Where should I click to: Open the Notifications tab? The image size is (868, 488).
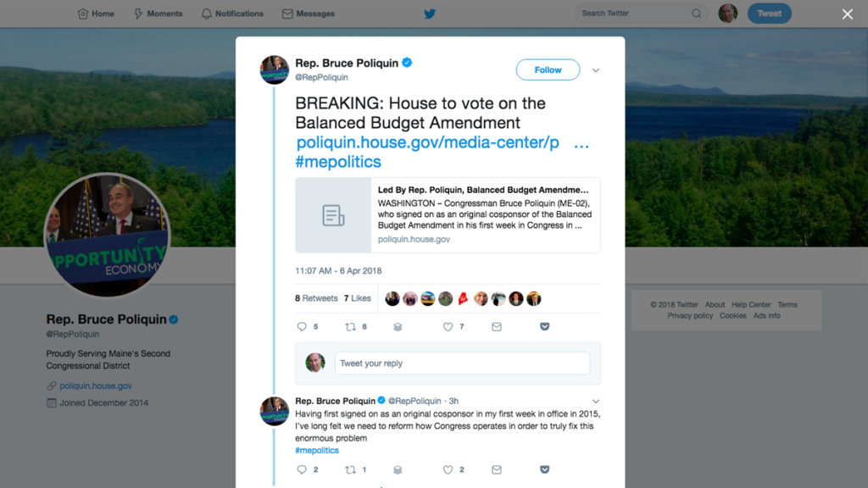(232, 14)
